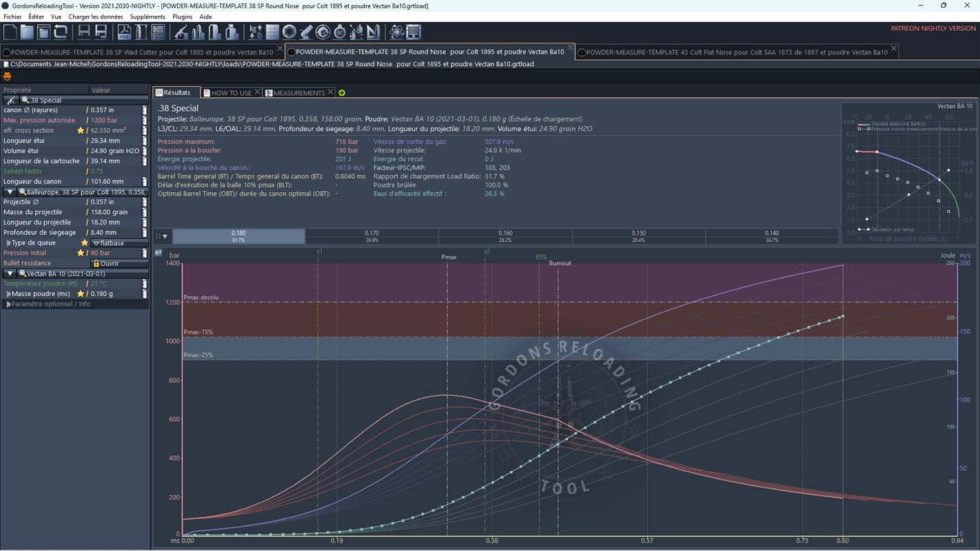980x551 pixels.
Task: Open the scope/telescope tool icon
Action: (x=306, y=32)
